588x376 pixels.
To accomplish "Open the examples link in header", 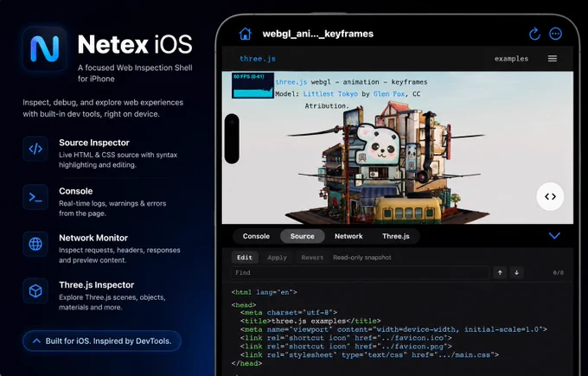I will 511,59.
